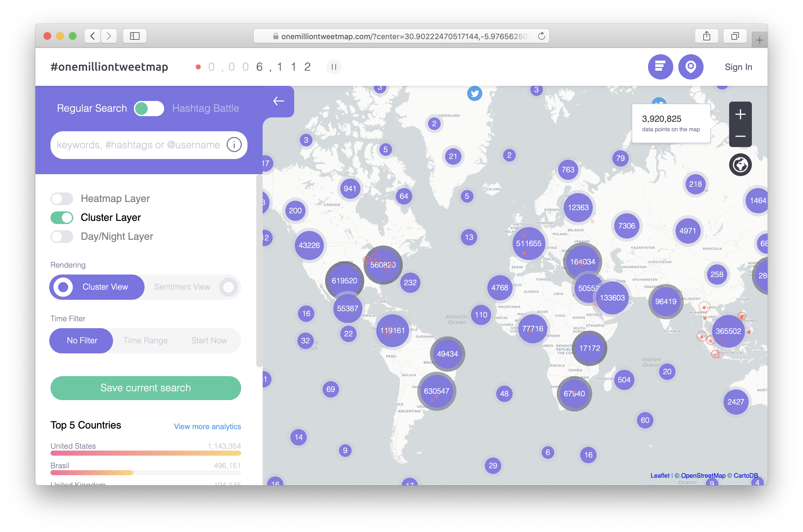
Task: Turn on the Day/Night Layer
Action: [x=62, y=236]
